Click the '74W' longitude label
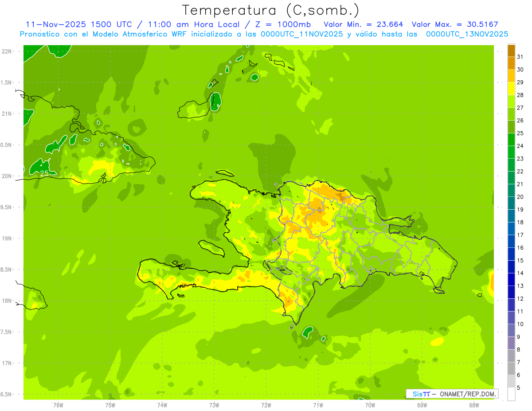 tap(162, 405)
